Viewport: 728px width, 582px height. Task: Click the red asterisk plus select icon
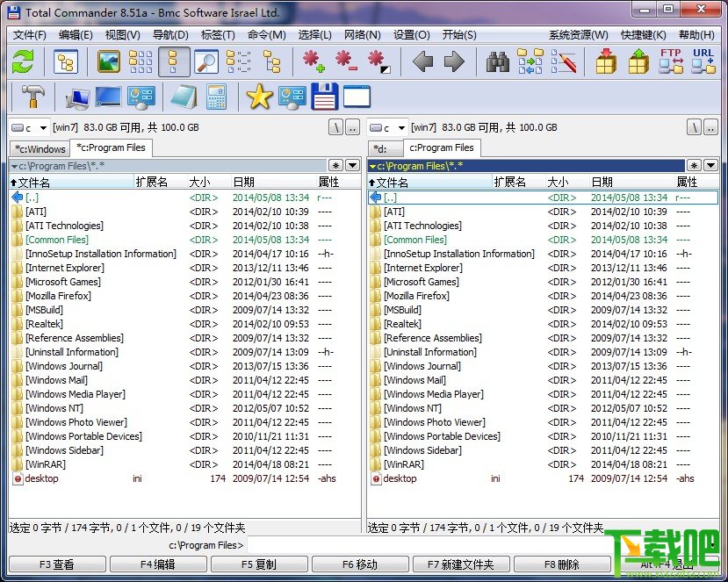click(314, 61)
